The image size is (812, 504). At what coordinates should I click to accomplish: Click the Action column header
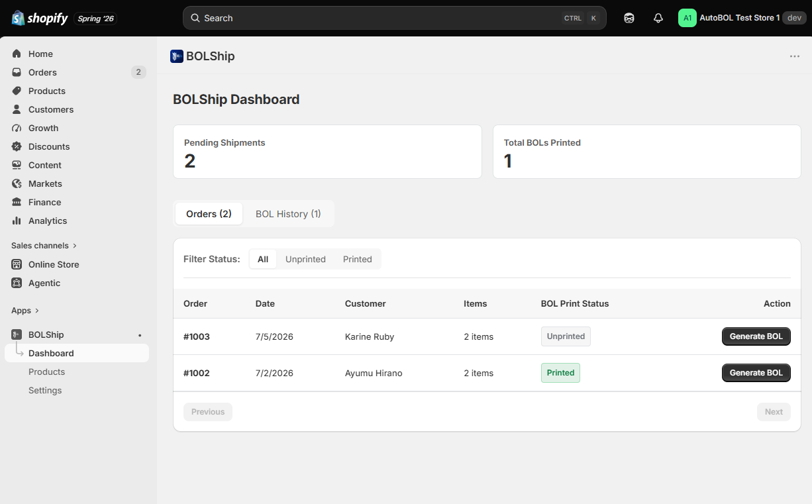click(777, 303)
